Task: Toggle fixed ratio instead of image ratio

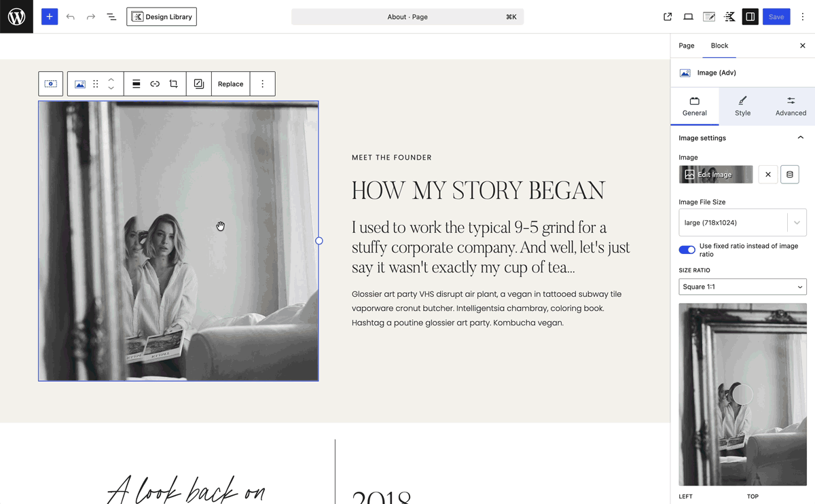Action: 687,250
